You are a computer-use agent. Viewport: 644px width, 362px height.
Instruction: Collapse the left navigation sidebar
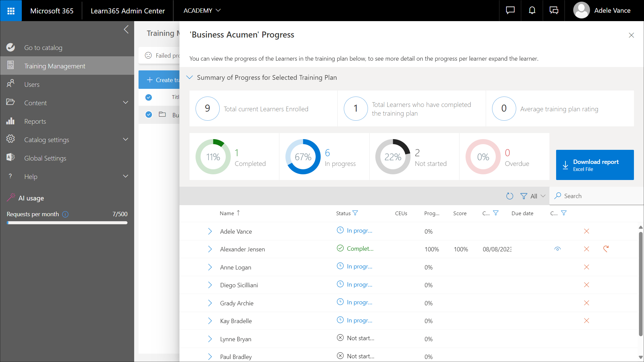(126, 29)
